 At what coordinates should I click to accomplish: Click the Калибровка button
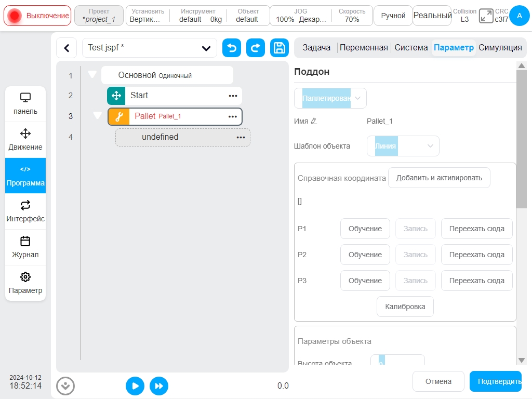coord(405,307)
